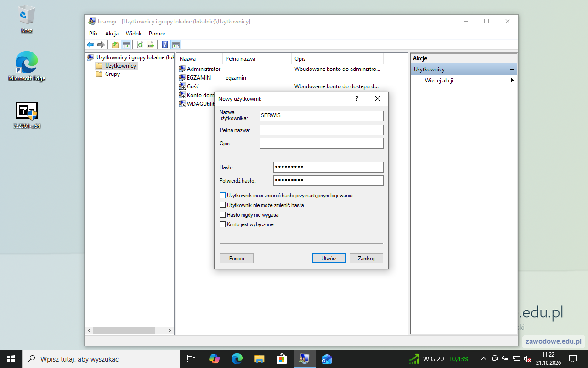Open Microsoft Store from the taskbar

pos(282,359)
